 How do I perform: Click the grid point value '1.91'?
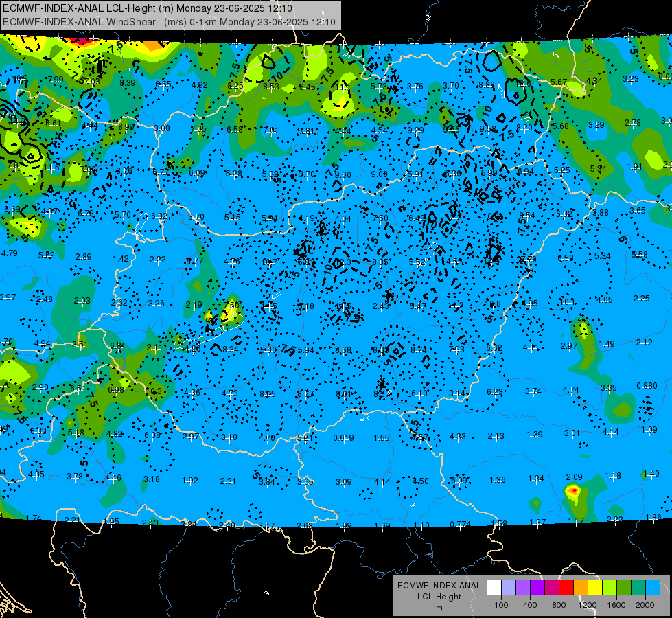[634, 166]
